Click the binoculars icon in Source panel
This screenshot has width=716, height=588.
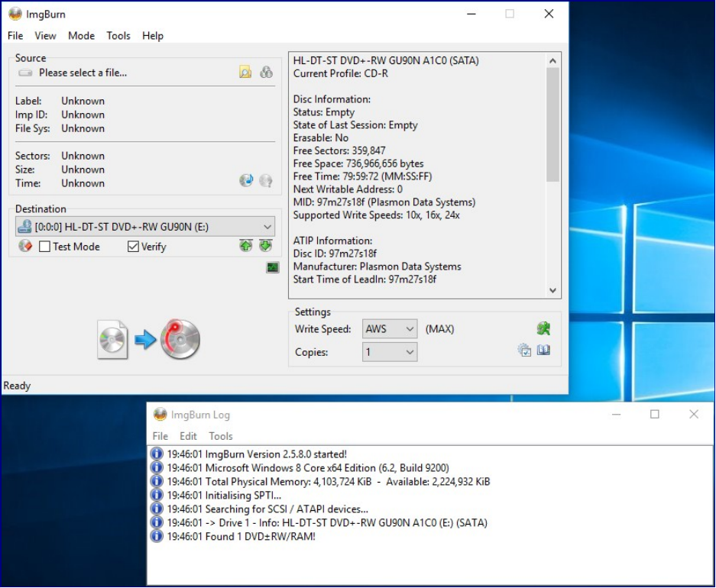[x=266, y=73]
